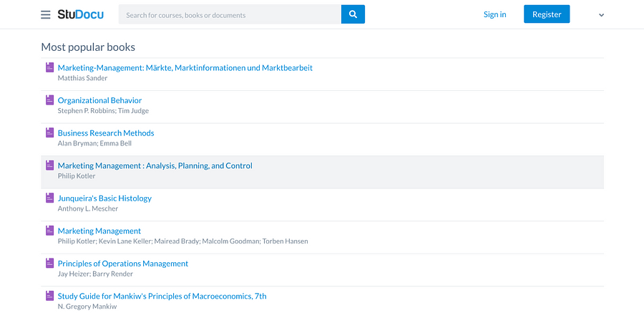
Task: Click book icon beside Business Research Methods
Action: (x=49, y=132)
